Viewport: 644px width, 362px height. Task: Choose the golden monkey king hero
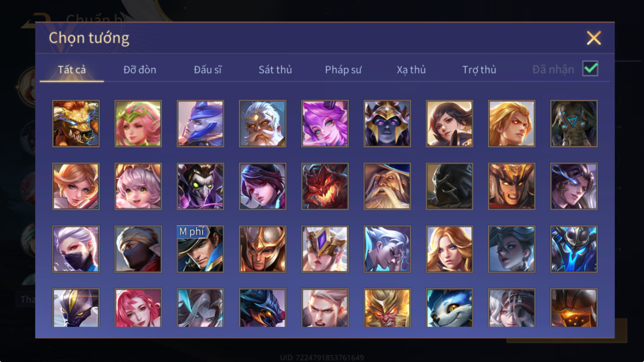[x=387, y=308]
